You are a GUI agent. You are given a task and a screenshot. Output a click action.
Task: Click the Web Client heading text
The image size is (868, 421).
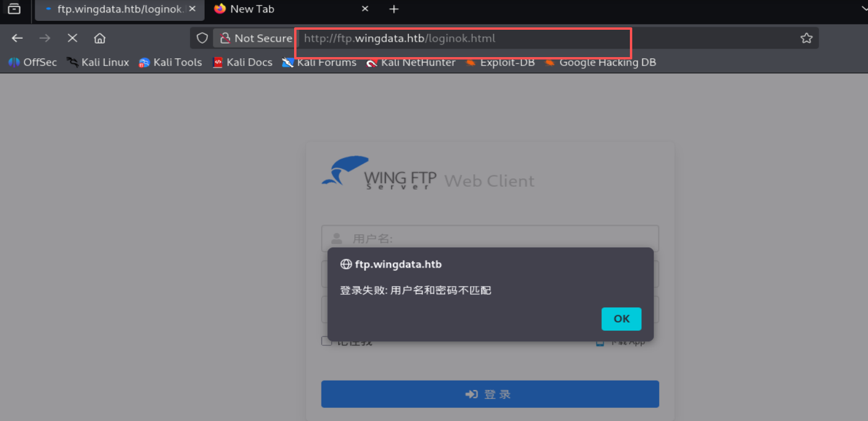coord(489,181)
